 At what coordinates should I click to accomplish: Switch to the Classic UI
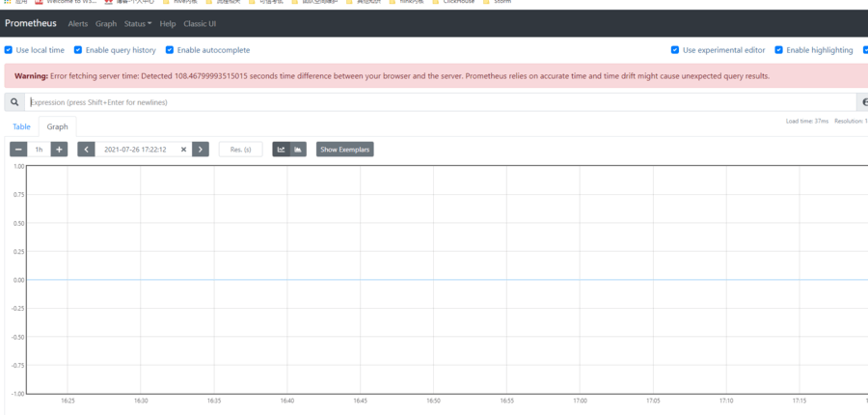200,24
